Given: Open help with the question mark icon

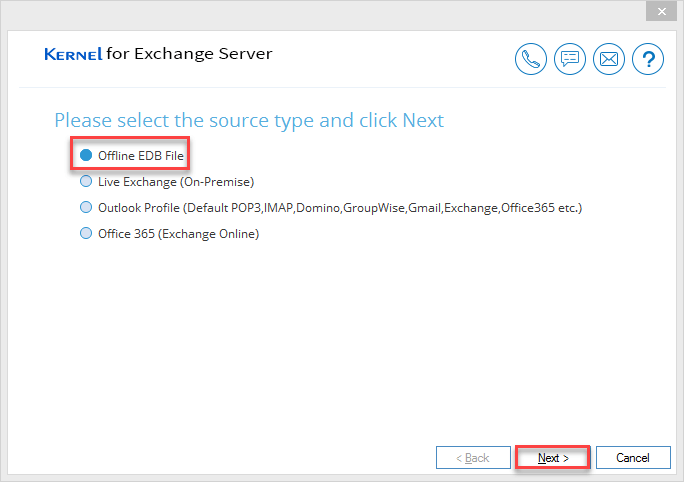Looking at the screenshot, I should (x=648, y=59).
